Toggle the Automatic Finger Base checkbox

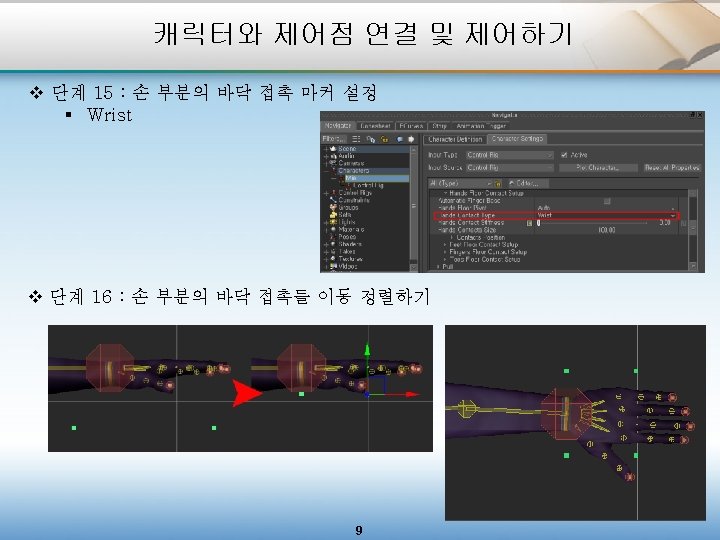(607, 201)
